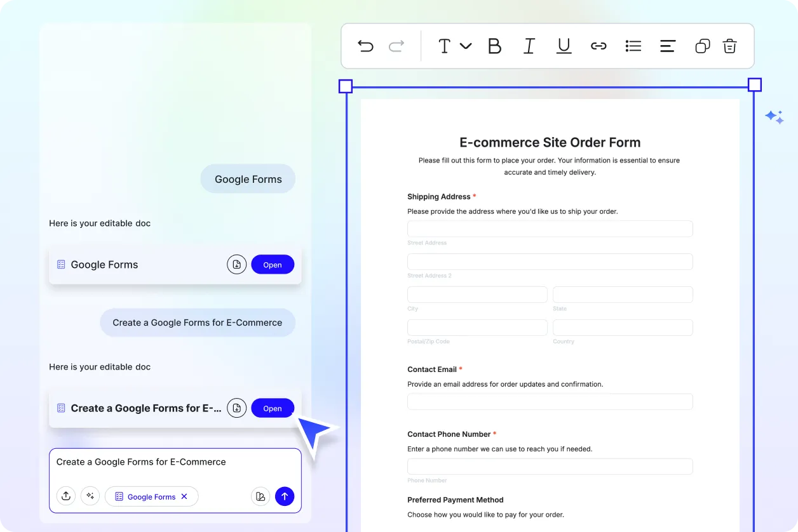Screen dimensions: 798x532
Task: Click the bulleted list icon
Action: (x=633, y=46)
